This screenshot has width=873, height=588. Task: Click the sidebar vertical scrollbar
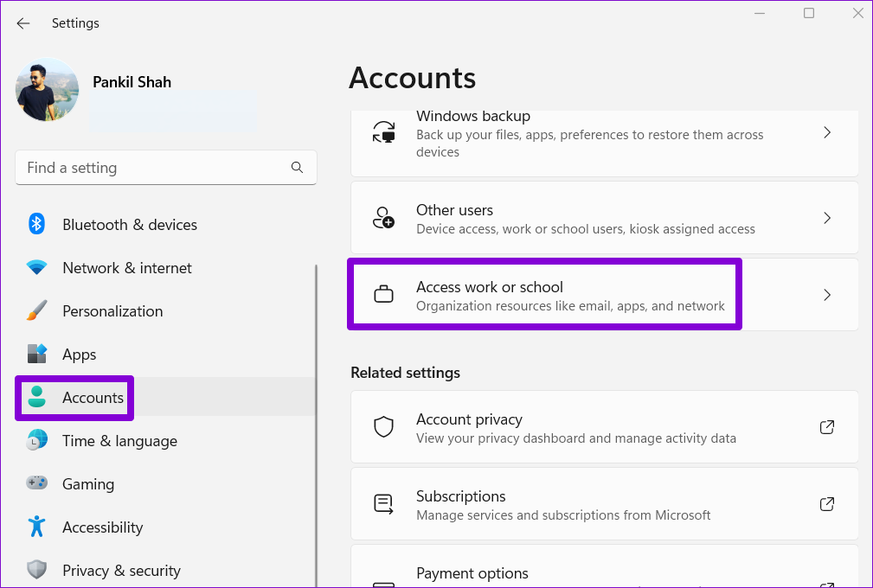317,425
